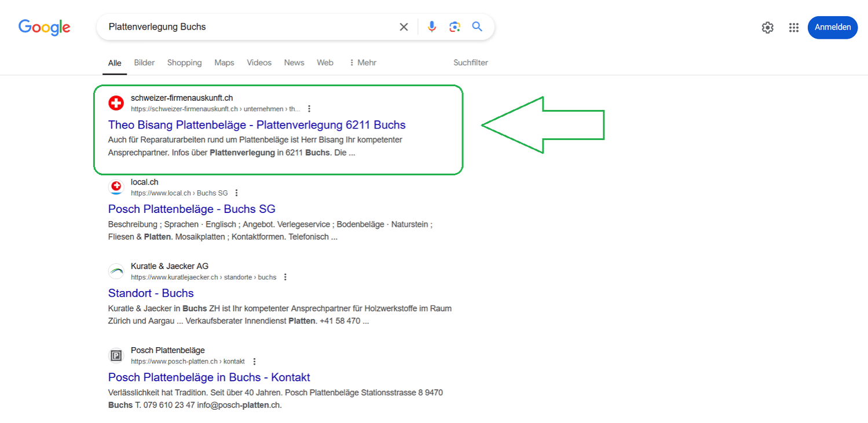Open Suchfilter options
Screen dimensions: 868x423
471,62
